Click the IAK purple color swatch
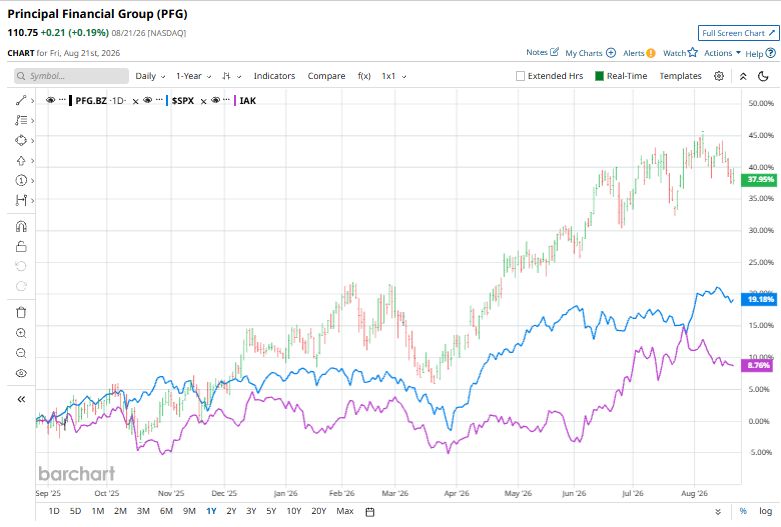781x527 pixels. [x=235, y=101]
